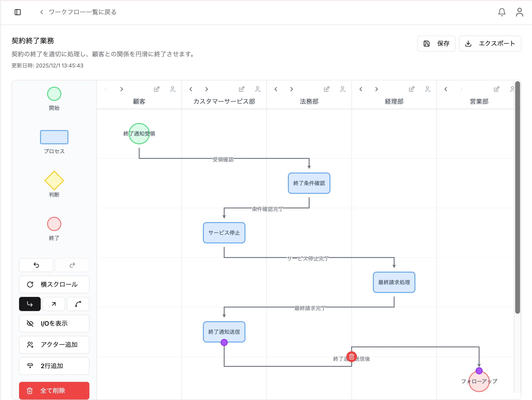
Task: Edit the 顧客 lane name pencil icon
Action: pyautogui.click(x=157, y=89)
